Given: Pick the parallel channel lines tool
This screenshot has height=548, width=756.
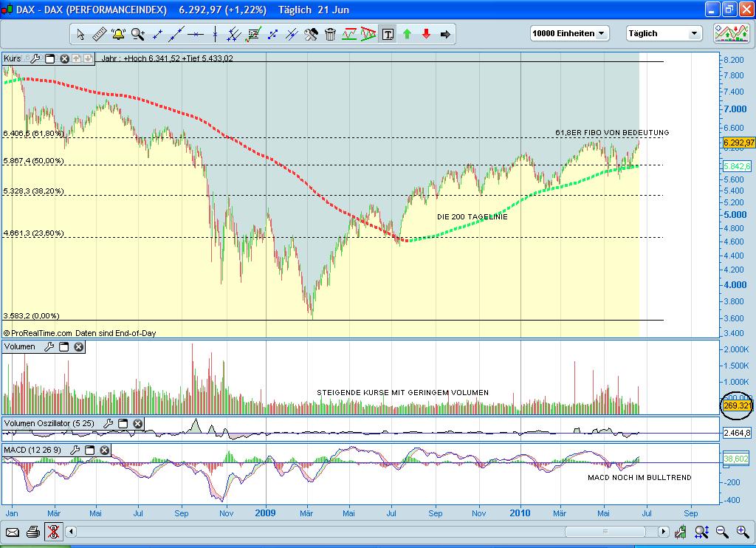Looking at the screenshot, I should pyautogui.click(x=234, y=34).
